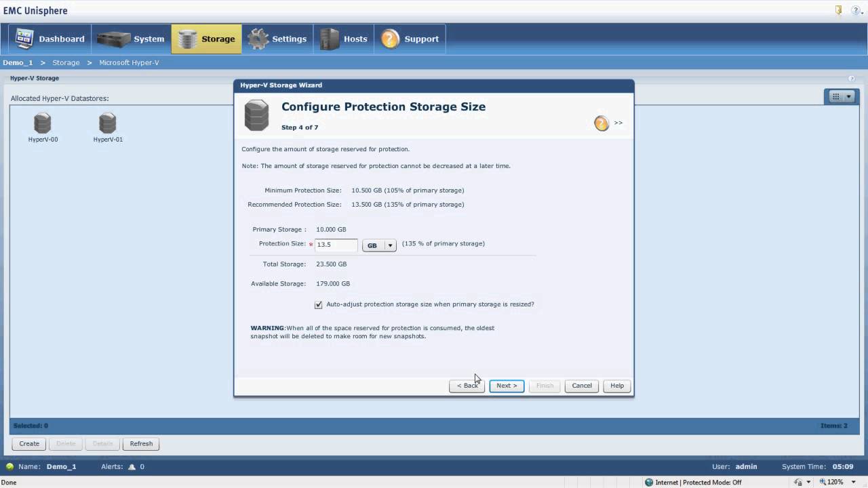Click the Hosts tower icon
Viewport: 868px width, 488px height.
pyautogui.click(x=330, y=39)
